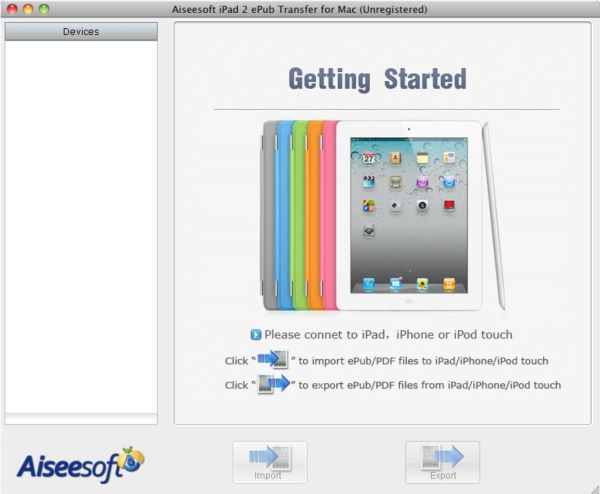Zoom the window with green button

point(44,9)
